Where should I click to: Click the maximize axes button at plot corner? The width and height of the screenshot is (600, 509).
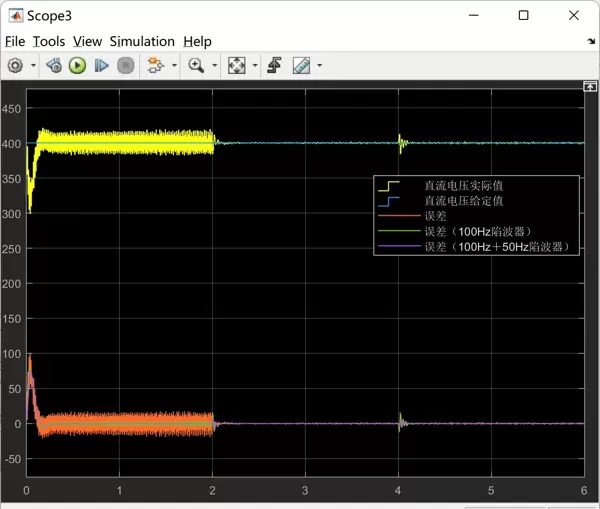[589, 88]
